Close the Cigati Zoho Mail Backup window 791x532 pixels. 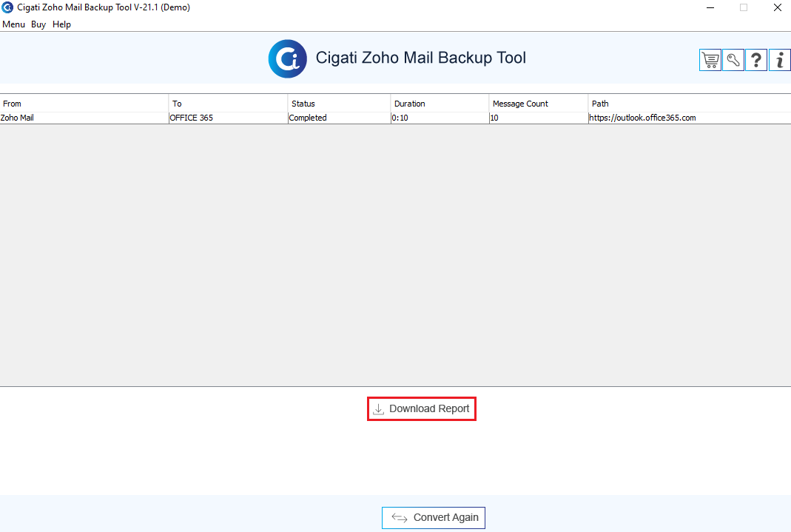778,7
